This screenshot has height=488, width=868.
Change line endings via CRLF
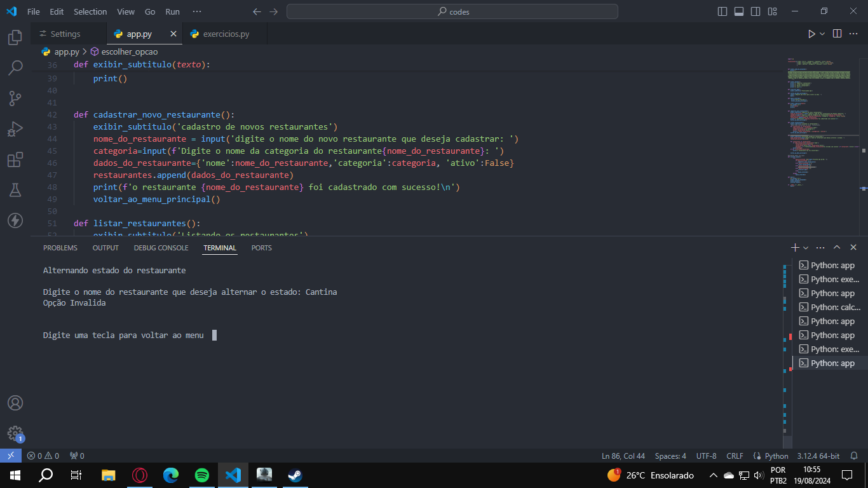[x=735, y=456]
